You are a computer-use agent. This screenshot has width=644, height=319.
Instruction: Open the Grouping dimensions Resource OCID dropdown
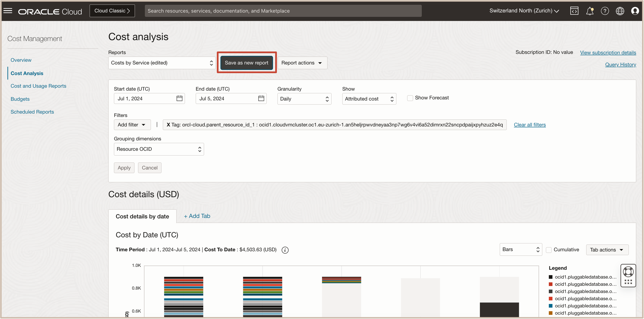tap(159, 149)
